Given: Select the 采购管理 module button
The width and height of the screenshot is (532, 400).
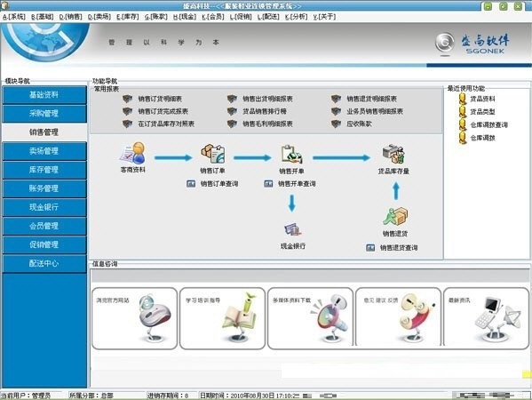Looking at the screenshot, I should pyautogui.click(x=44, y=114).
